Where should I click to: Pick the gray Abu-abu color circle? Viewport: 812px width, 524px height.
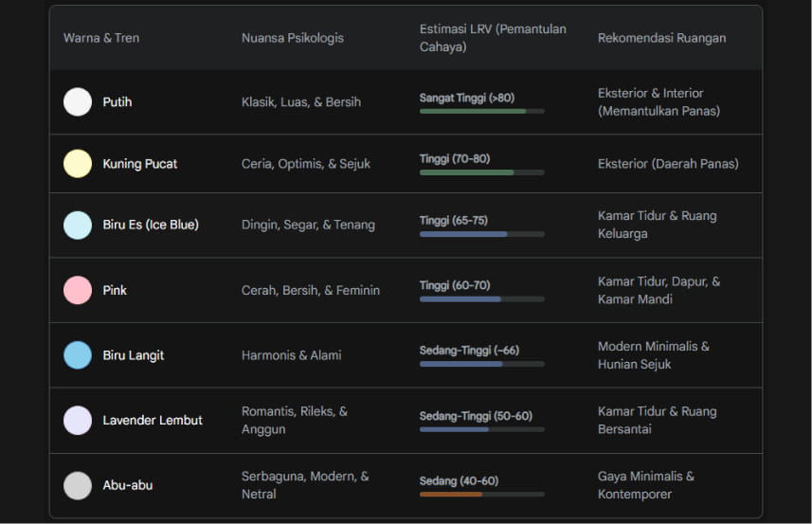tap(78, 485)
